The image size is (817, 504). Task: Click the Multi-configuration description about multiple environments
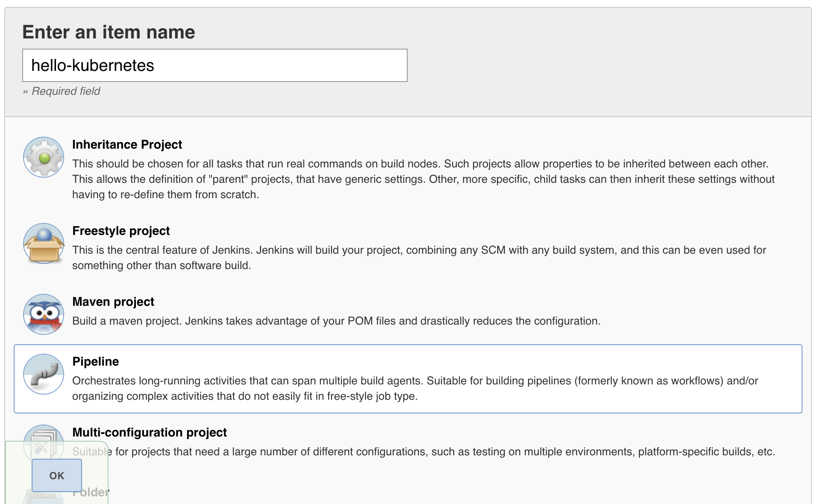(x=423, y=451)
